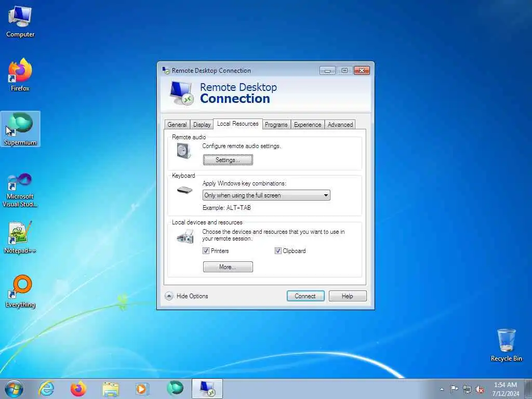
Task: Click the title bar Remote Desktop icon
Action: coord(166,70)
